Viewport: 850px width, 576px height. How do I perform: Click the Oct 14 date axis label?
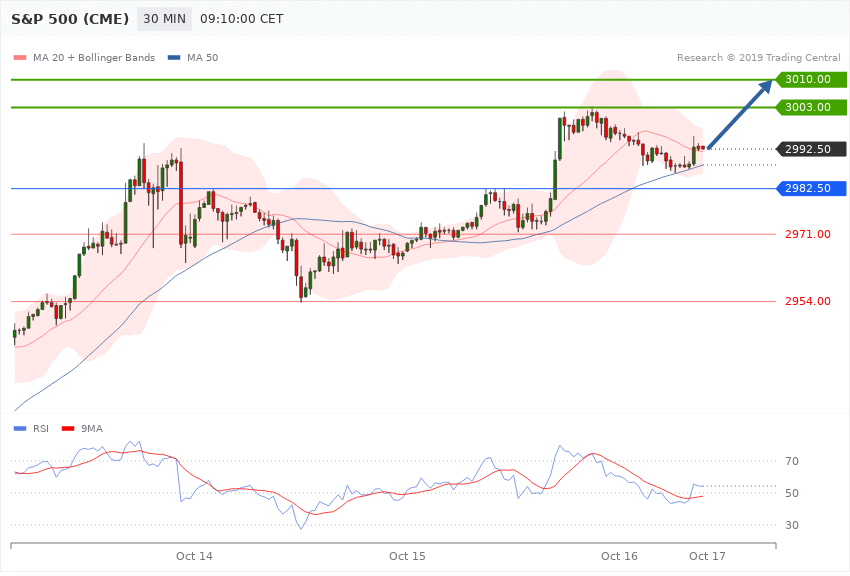(195, 556)
